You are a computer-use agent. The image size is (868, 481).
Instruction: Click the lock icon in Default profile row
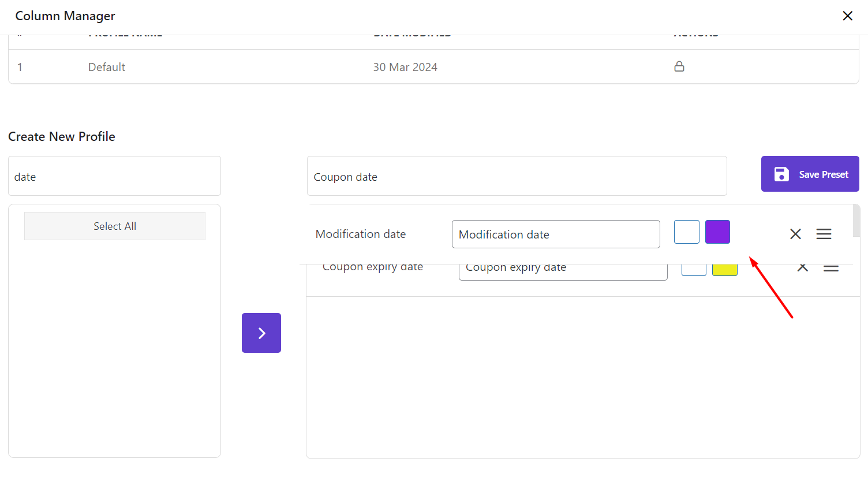pyautogui.click(x=679, y=66)
